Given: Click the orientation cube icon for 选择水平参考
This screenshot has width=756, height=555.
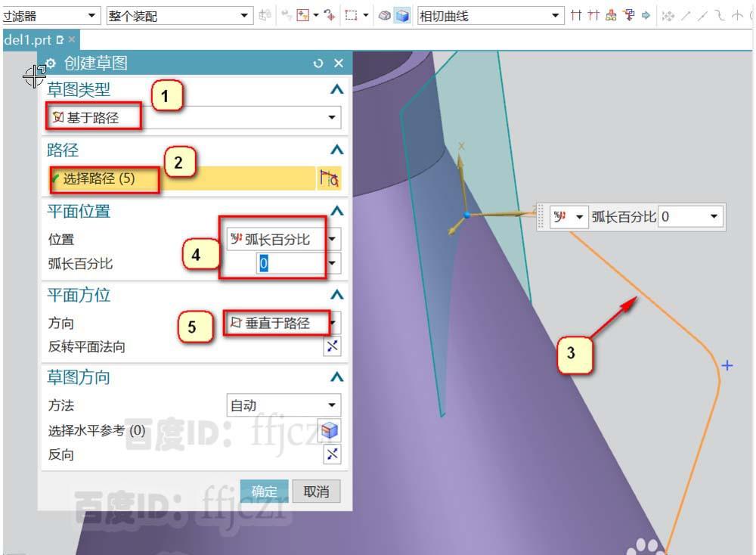Looking at the screenshot, I should [331, 430].
